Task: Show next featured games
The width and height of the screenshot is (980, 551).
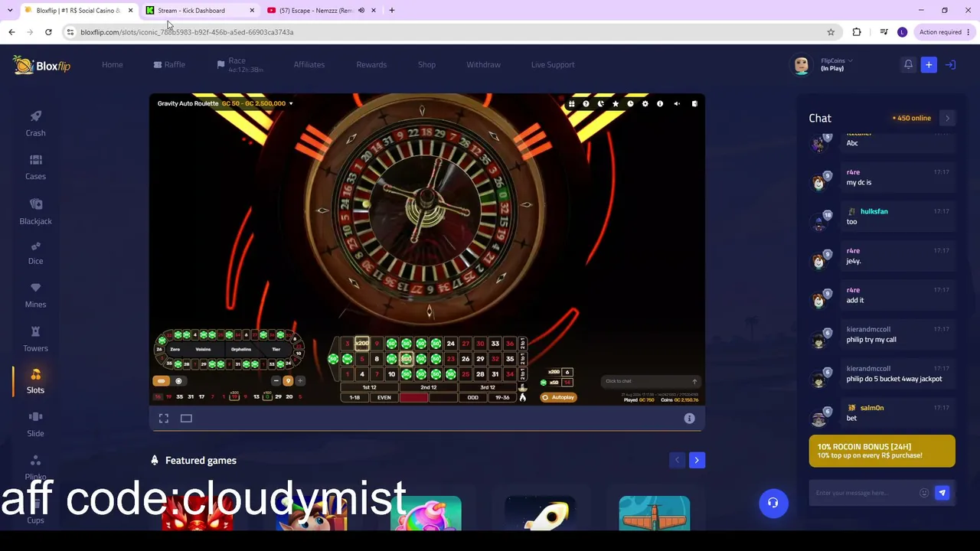Action: (x=697, y=460)
